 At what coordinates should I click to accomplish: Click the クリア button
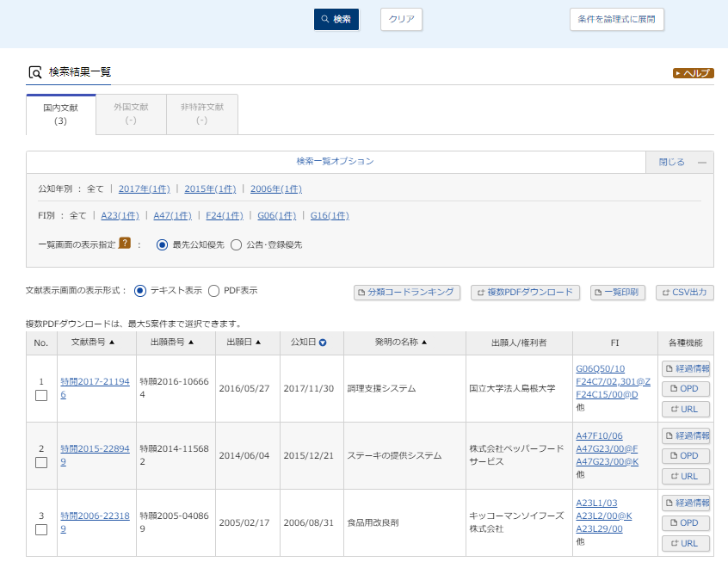click(401, 20)
